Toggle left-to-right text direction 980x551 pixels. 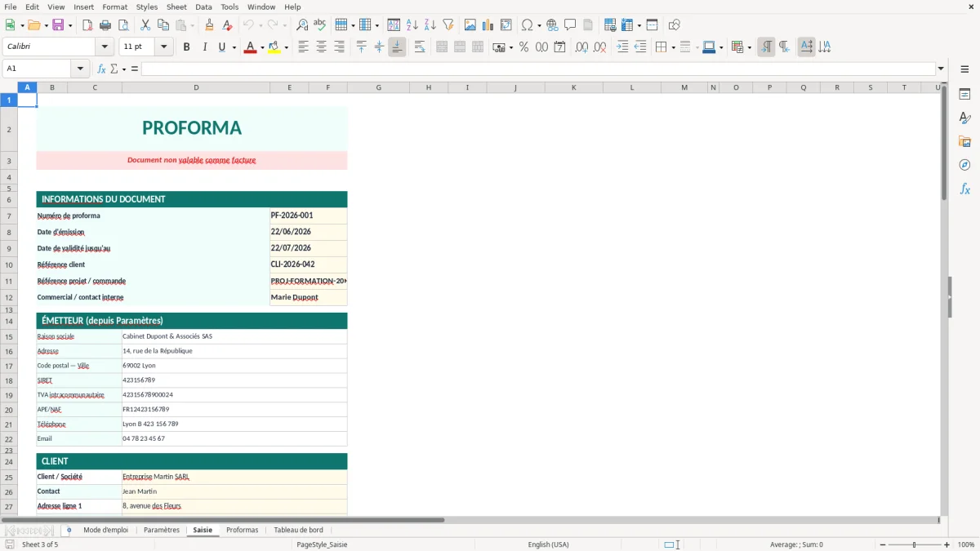pos(766,47)
